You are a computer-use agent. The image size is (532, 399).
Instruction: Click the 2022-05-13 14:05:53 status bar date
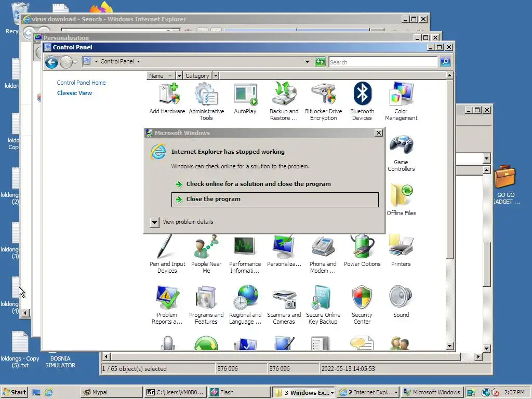pyautogui.click(x=348, y=369)
